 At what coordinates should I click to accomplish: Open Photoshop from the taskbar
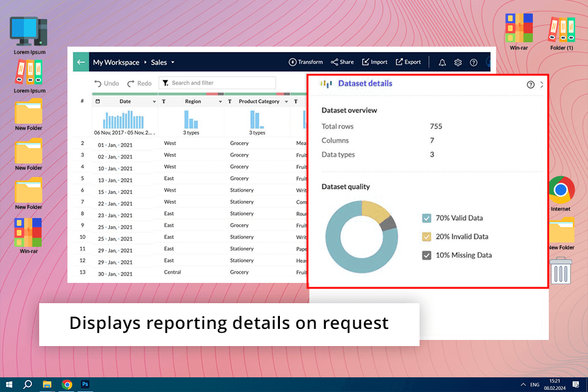tap(85, 384)
